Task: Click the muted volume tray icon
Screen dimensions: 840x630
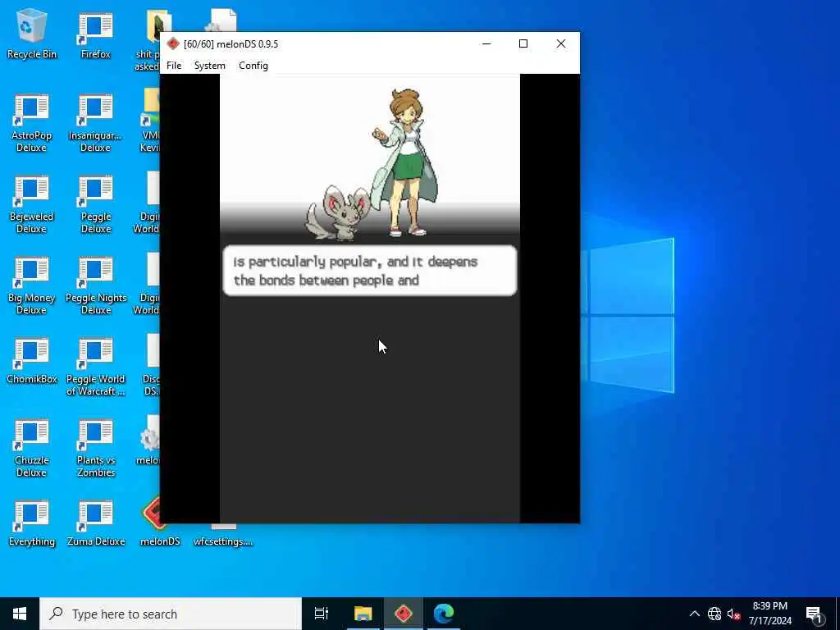Action: click(x=733, y=614)
